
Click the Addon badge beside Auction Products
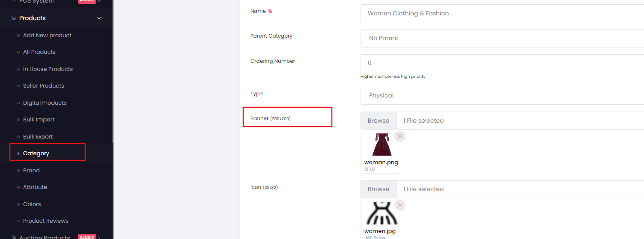(87, 237)
